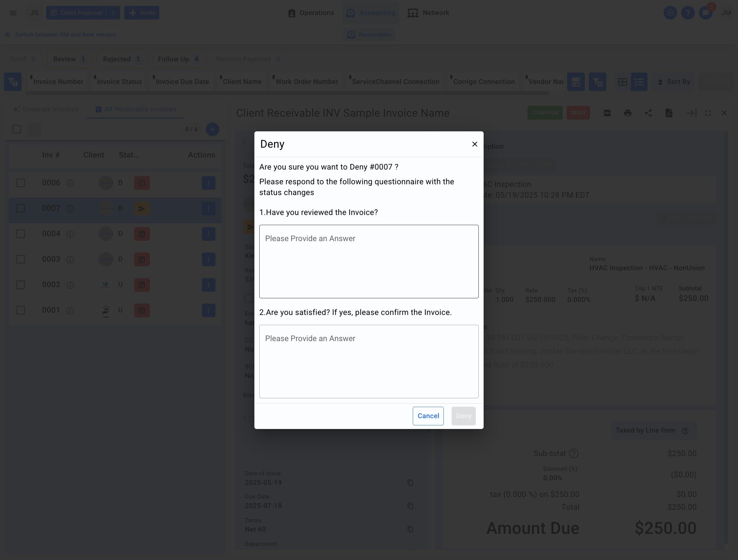Viewport: 738px width, 560px height.
Task: Click add new invoice plus icon
Action: (212, 129)
